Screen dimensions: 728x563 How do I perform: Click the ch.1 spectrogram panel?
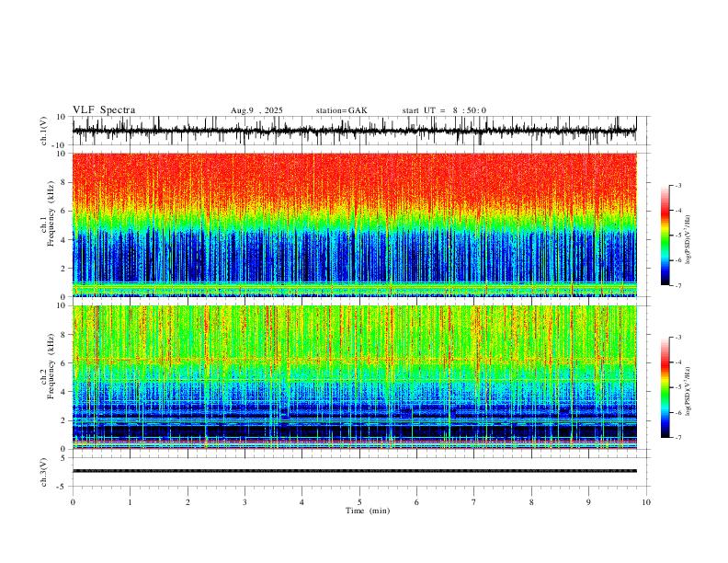coord(354,224)
